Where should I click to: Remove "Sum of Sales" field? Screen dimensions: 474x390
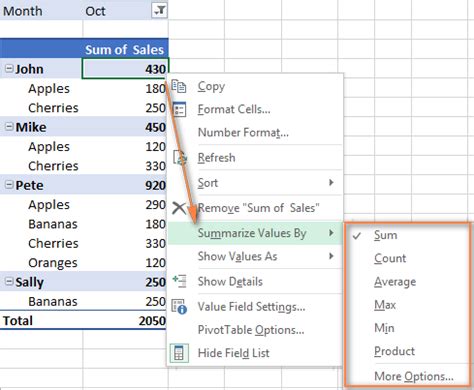[255, 208]
